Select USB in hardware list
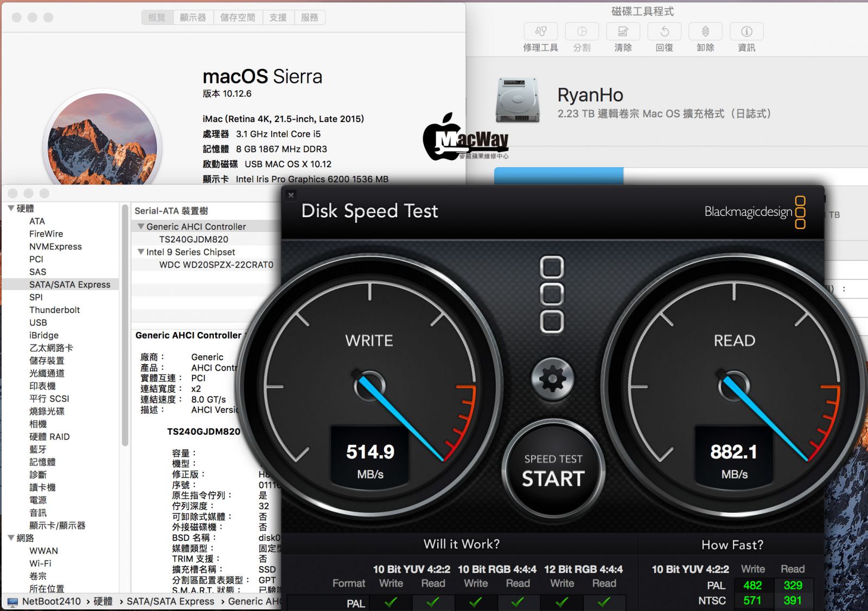 [x=38, y=322]
